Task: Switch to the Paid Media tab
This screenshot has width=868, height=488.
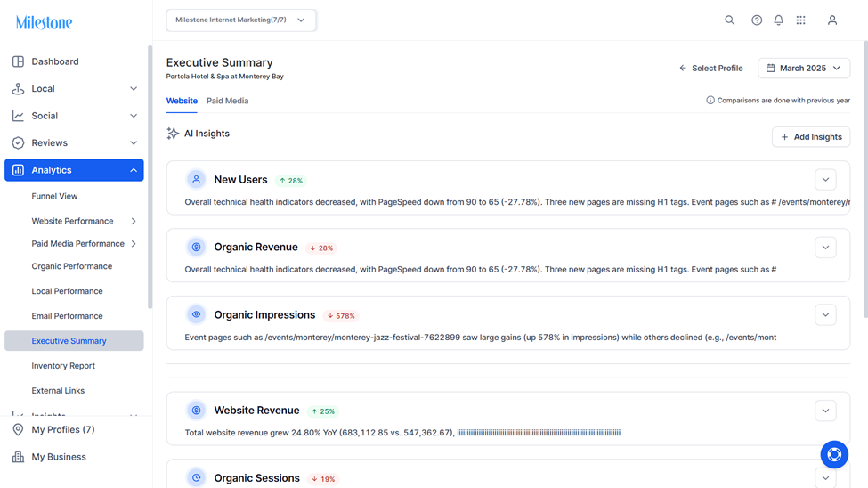Action: pos(228,101)
